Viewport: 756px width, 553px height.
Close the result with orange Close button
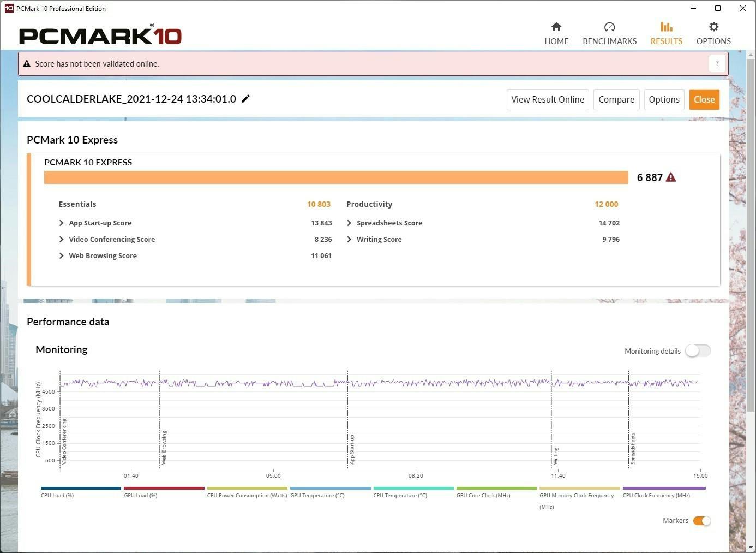[x=704, y=99]
